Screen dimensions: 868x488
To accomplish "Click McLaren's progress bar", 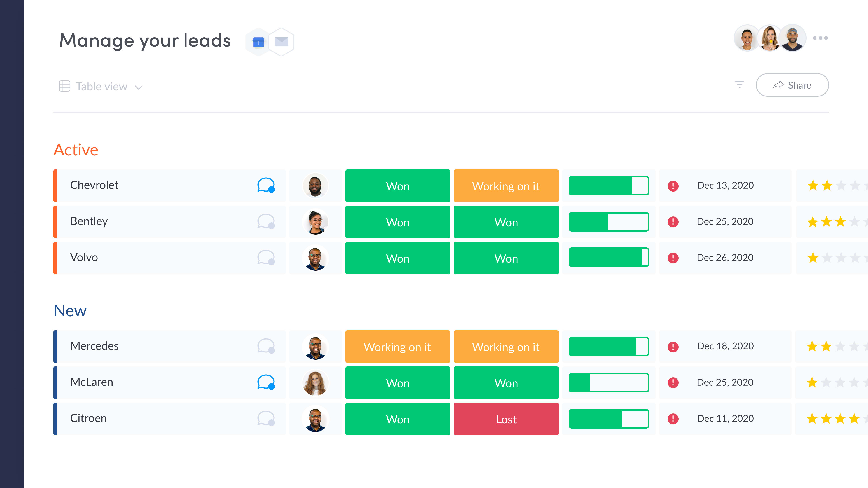I will click(x=609, y=382).
